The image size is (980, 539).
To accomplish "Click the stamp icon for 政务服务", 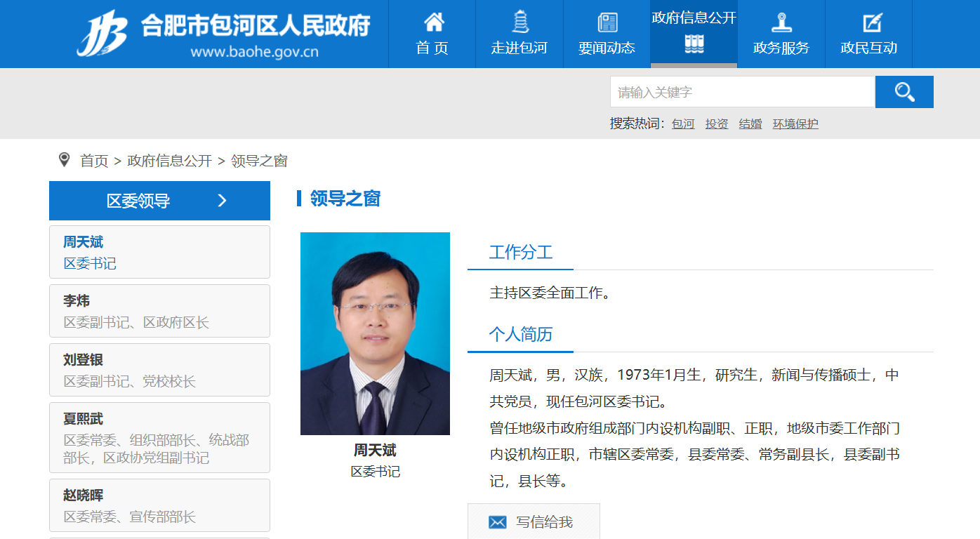I will [781, 22].
